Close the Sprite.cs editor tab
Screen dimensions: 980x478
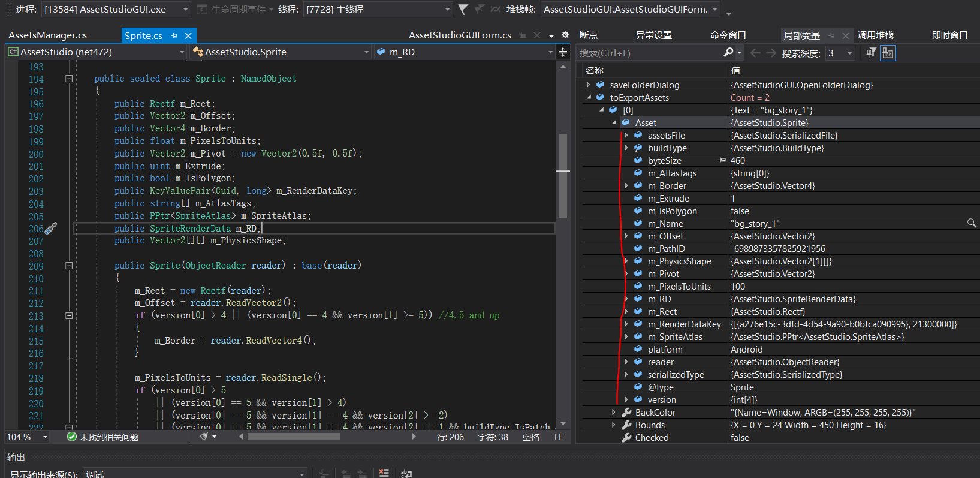(188, 36)
